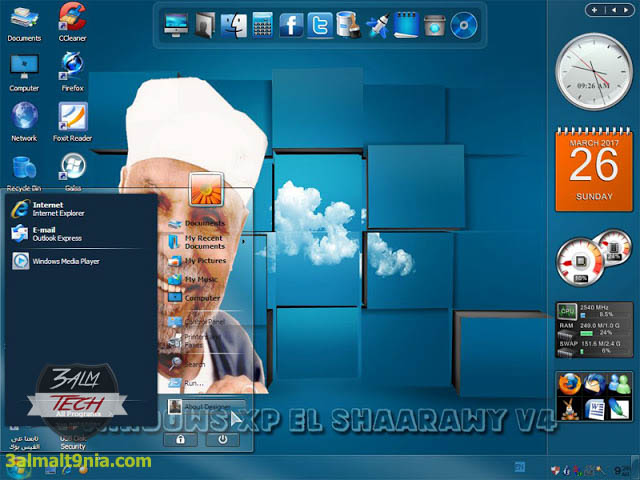Open Computer in the Start menu
This screenshot has width=640, height=480.
195,298
